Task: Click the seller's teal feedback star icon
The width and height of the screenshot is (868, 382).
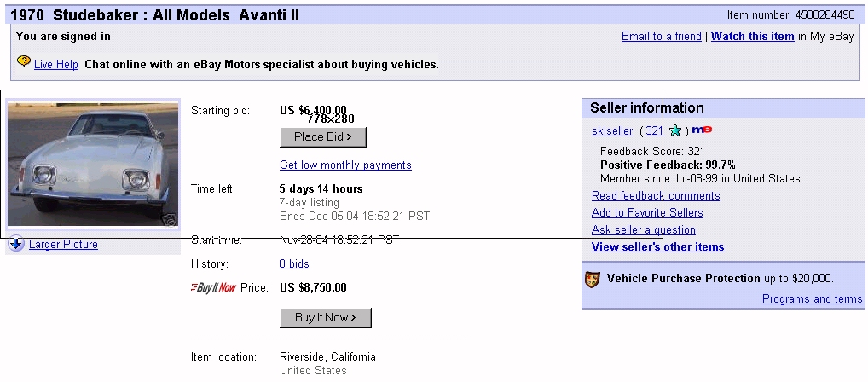Action: [675, 130]
